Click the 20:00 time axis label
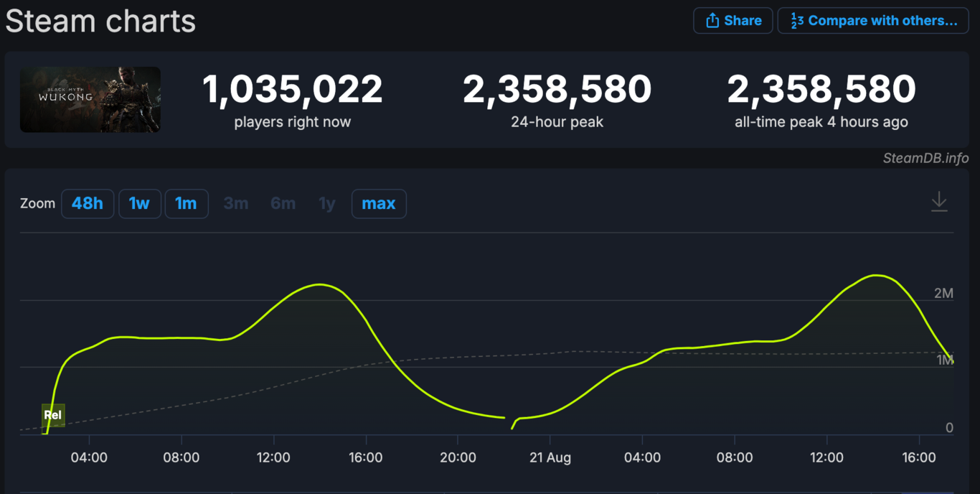This screenshot has width=980, height=494. (x=458, y=457)
